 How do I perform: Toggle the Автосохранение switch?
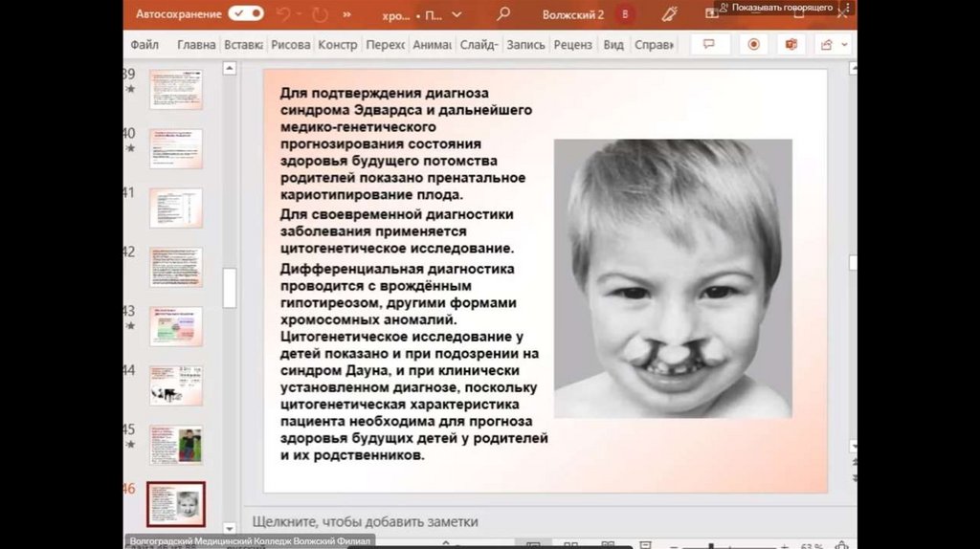coord(245,14)
